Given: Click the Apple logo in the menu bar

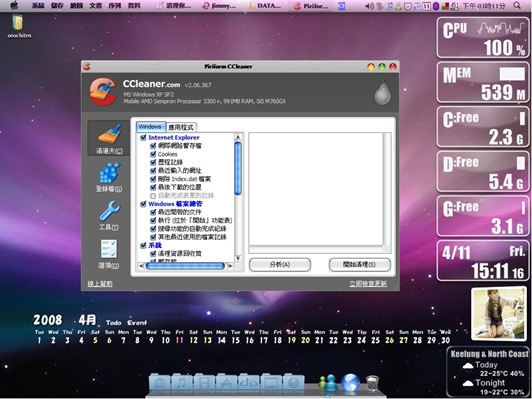Looking at the screenshot, I should (14, 5).
